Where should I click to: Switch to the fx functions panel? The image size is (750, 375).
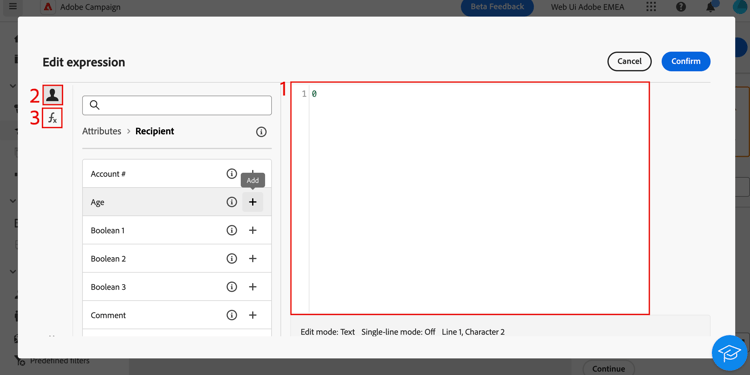click(53, 118)
